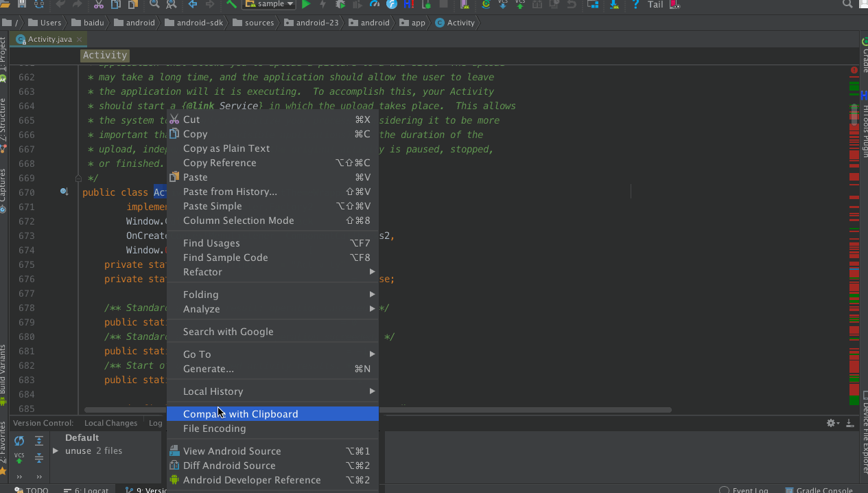The height and width of the screenshot is (493, 868).
Task: Choose Find Usages from context menu
Action: [x=273, y=243]
